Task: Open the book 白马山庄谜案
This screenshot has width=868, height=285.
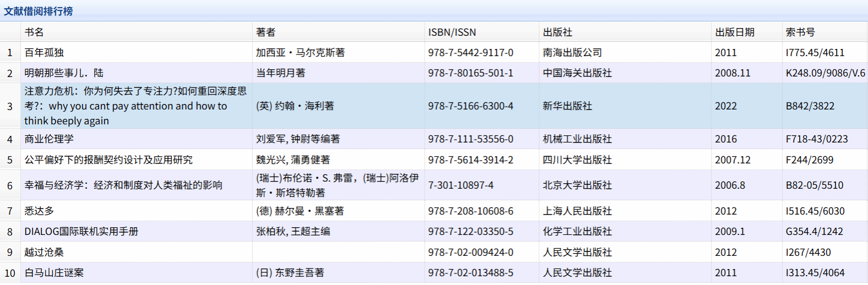Action: (54, 273)
